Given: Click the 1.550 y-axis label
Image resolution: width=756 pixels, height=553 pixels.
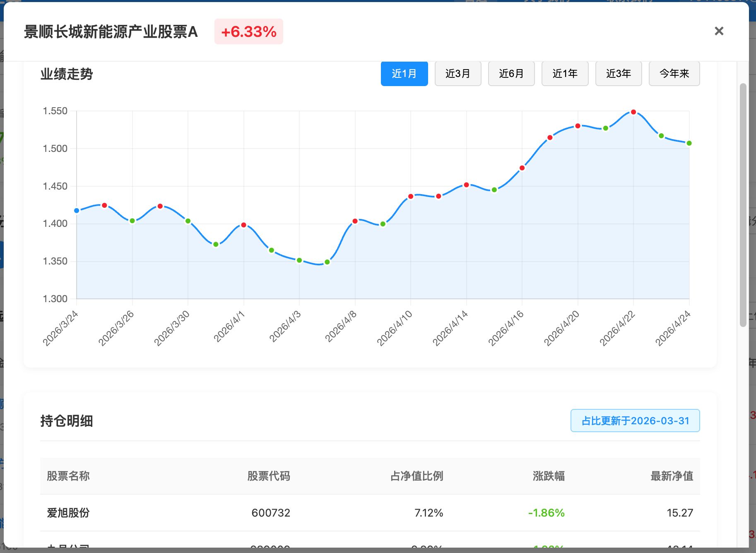Looking at the screenshot, I should 55,111.
